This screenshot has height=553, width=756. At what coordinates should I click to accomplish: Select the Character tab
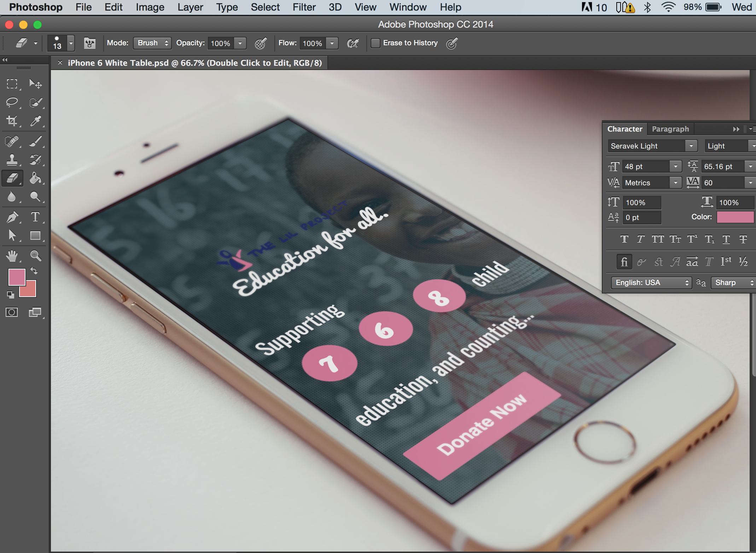pyautogui.click(x=625, y=129)
